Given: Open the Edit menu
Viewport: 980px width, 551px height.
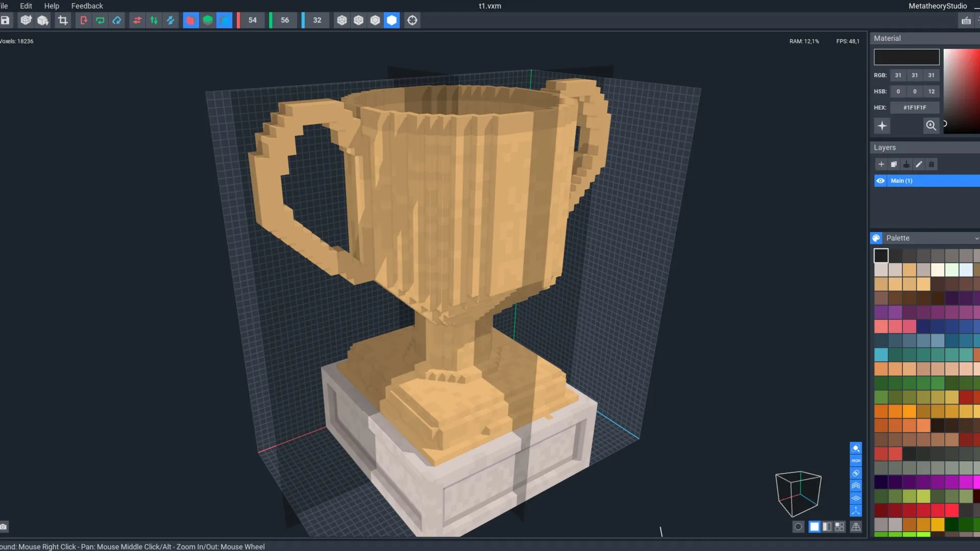Looking at the screenshot, I should pos(26,6).
